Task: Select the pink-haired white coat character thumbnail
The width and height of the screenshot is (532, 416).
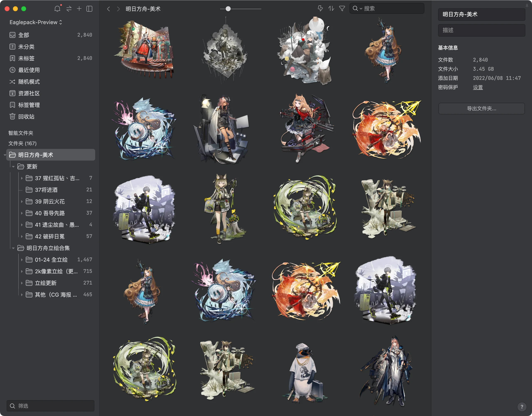Action: tap(386, 372)
